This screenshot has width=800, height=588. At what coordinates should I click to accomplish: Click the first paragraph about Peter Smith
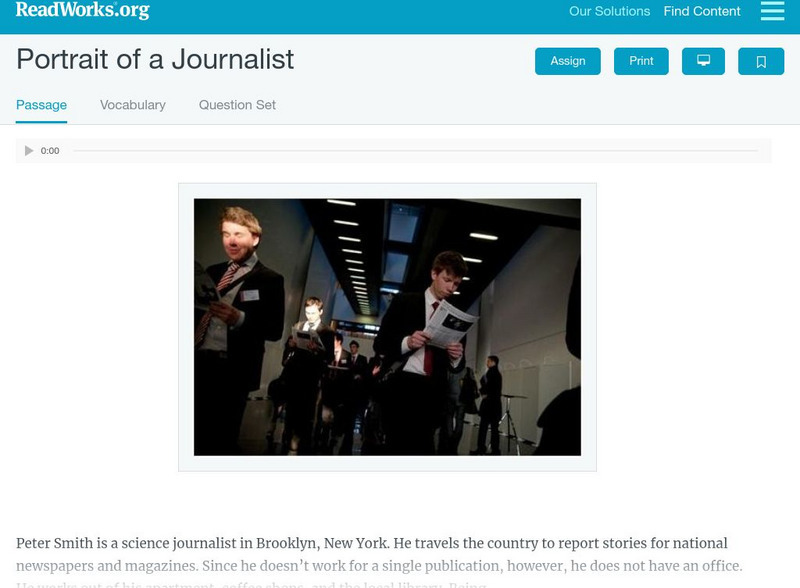click(x=379, y=560)
